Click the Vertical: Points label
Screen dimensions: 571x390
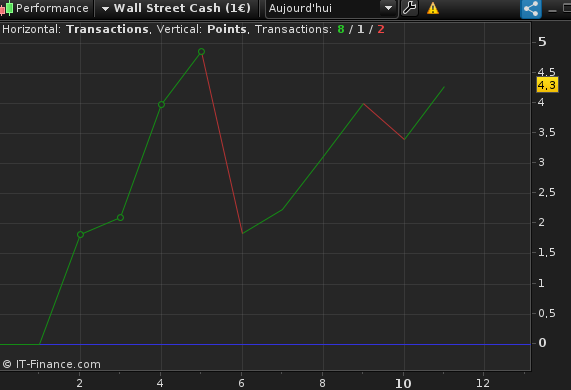point(202,29)
